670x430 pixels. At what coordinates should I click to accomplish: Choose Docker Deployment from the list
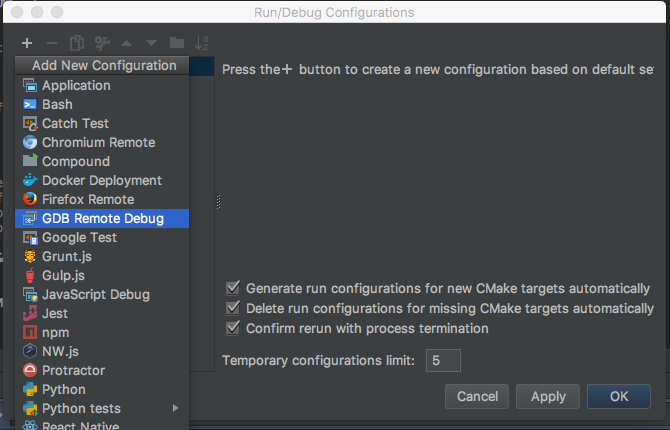[x=101, y=180]
